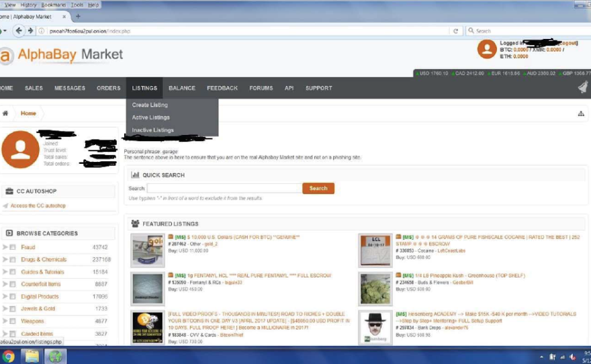Click the Featured Listings people icon
This screenshot has height=364, width=591.
coord(135,224)
